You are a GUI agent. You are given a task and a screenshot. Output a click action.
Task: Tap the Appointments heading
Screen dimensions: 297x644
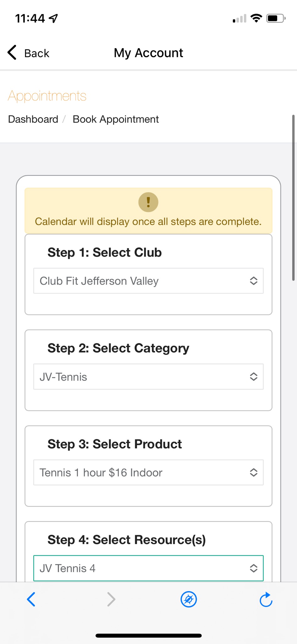47,96
